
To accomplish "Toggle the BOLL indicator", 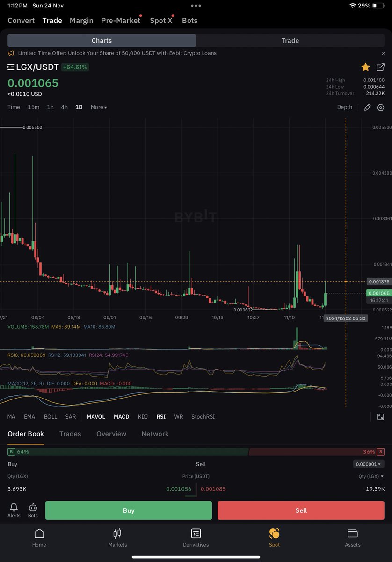I will pos(51,417).
